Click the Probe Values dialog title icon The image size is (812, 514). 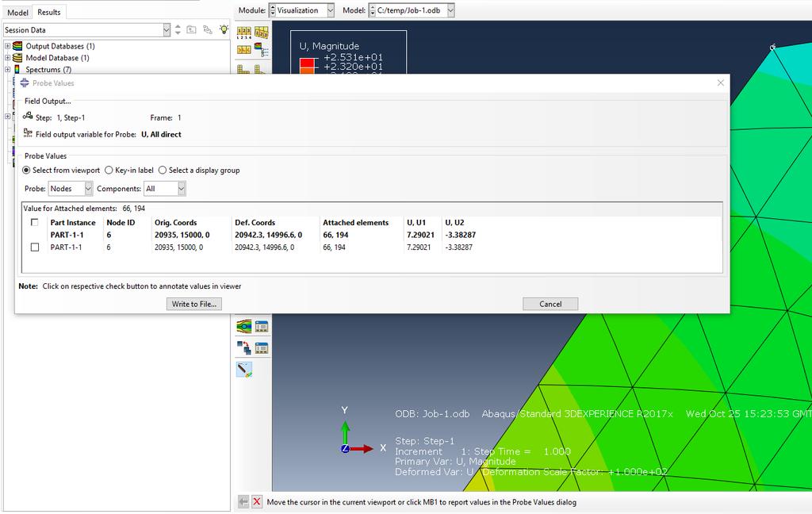(25, 83)
